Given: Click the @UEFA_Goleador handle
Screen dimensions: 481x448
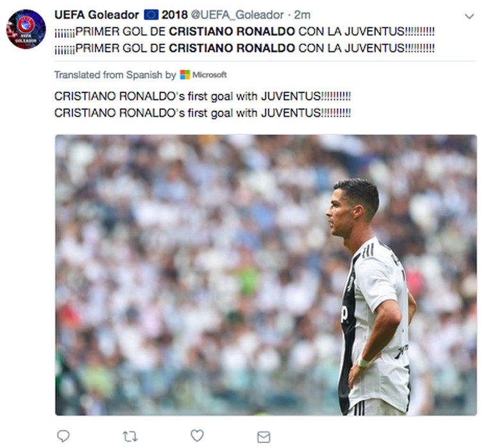Looking at the screenshot, I should click(x=237, y=15).
